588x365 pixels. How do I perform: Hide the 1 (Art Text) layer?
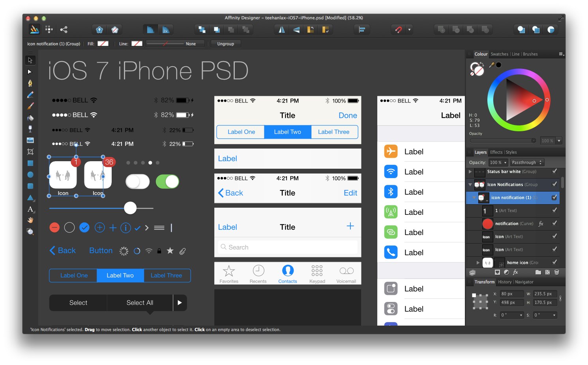[554, 210]
